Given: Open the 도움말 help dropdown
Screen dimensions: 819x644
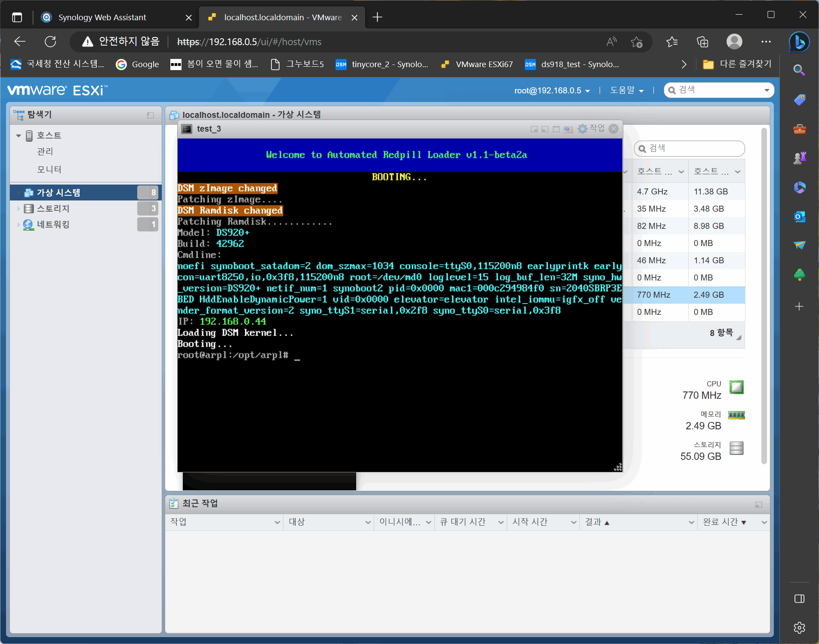Looking at the screenshot, I should (x=627, y=90).
